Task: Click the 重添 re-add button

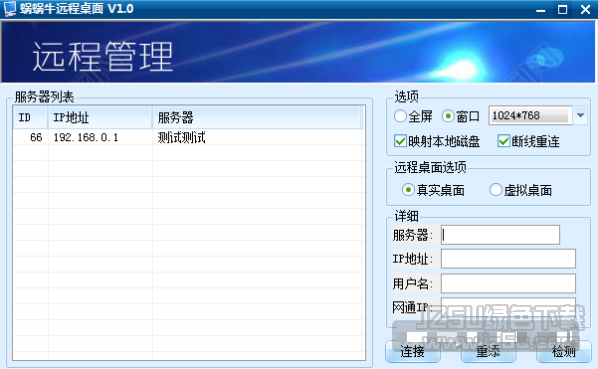Action: coord(488,351)
